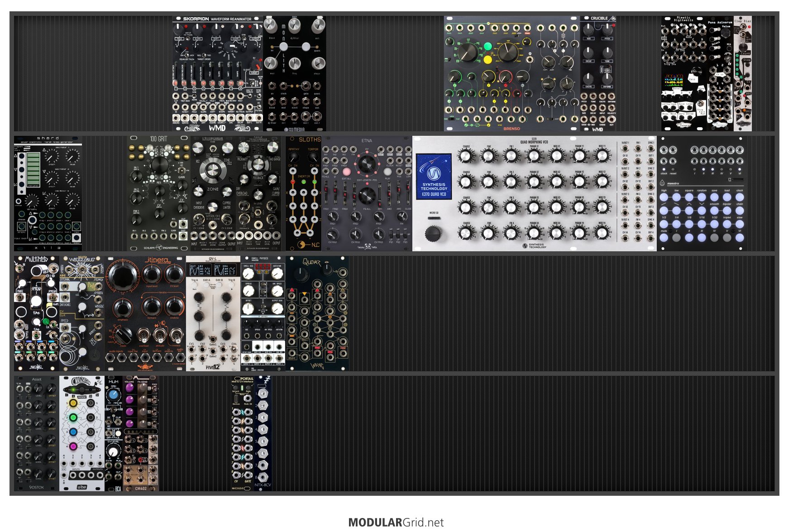793x532 pixels.
Task: Click the Maestro smiley droplet logo
Action: pos(663,183)
